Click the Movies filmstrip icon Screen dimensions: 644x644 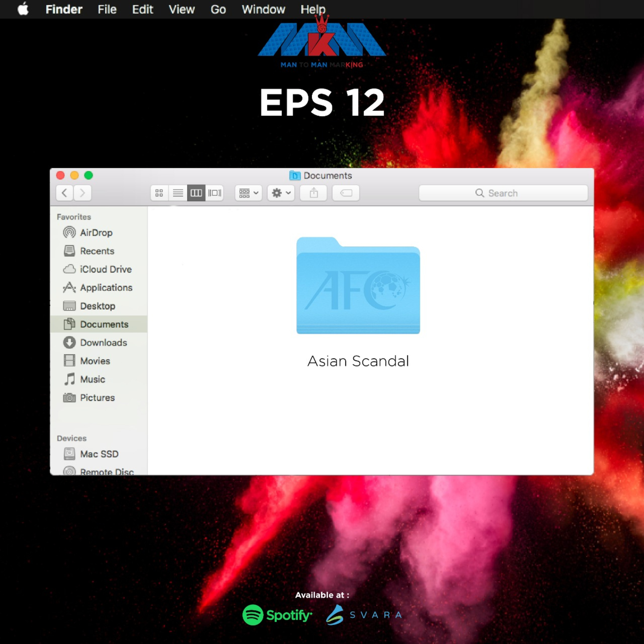pyautogui.click(x=69, y=361)
